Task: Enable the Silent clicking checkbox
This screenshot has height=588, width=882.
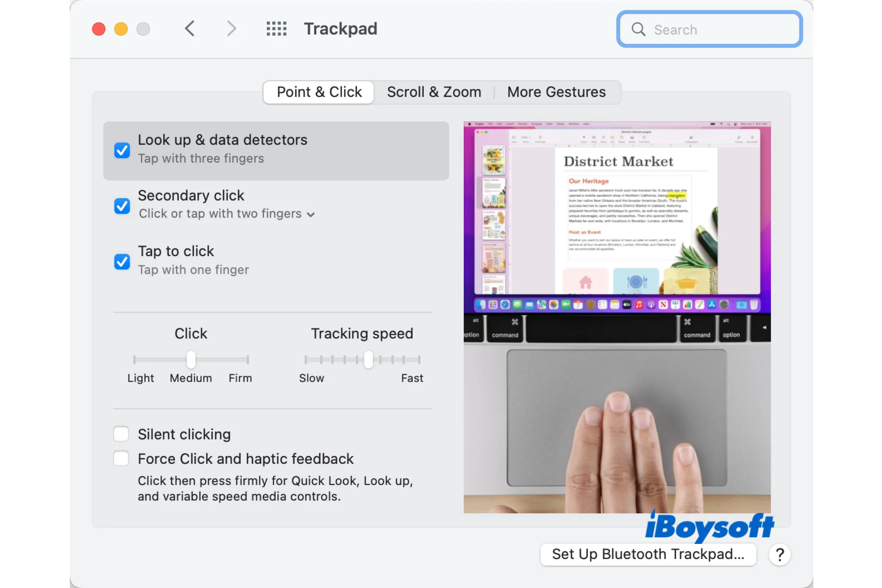Action: 121,434
